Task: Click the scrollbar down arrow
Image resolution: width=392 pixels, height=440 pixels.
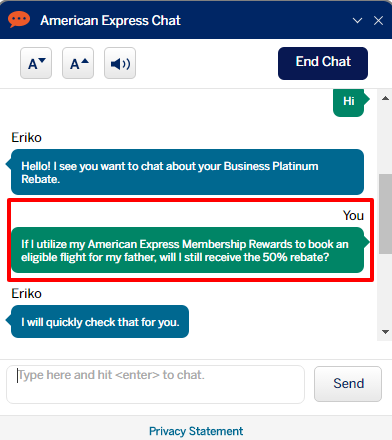Action: tap(385, 332)
